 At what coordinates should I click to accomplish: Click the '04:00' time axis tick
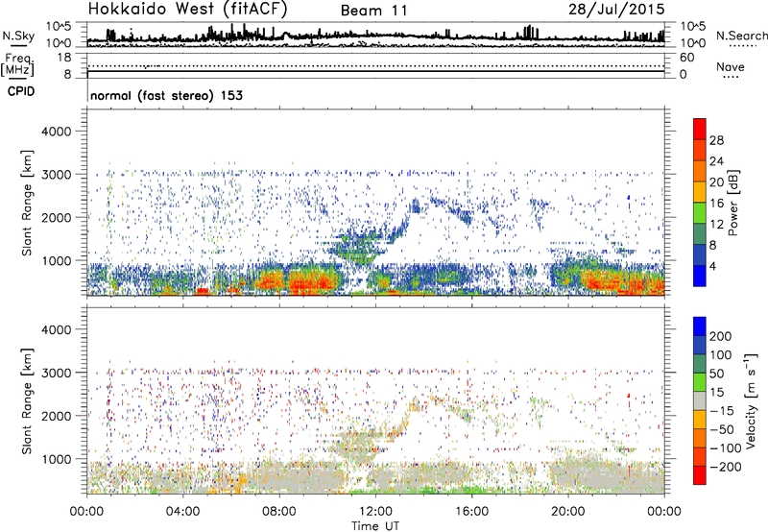click(182, 512)
